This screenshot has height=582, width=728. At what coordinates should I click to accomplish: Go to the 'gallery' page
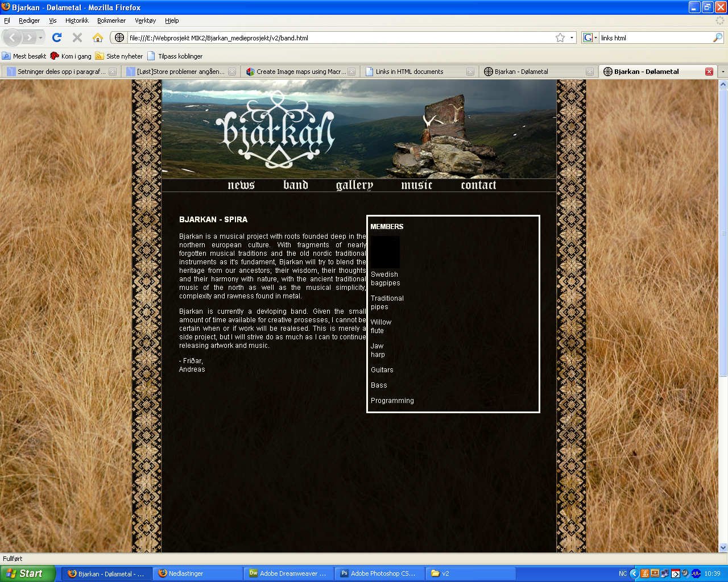coord(354,185)
